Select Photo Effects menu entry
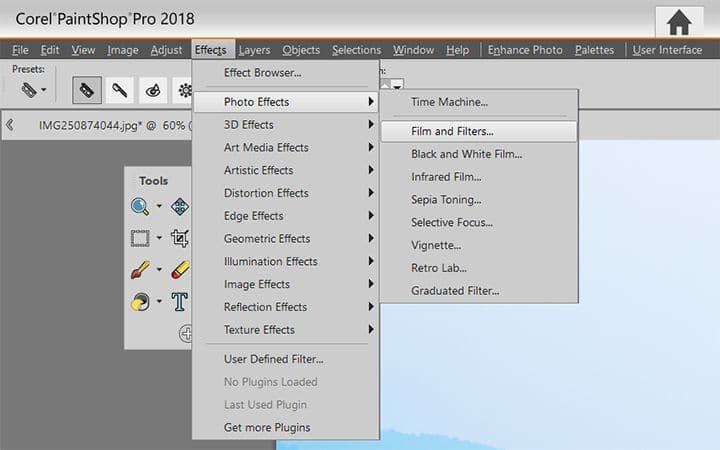 click(x=285, y=102)
